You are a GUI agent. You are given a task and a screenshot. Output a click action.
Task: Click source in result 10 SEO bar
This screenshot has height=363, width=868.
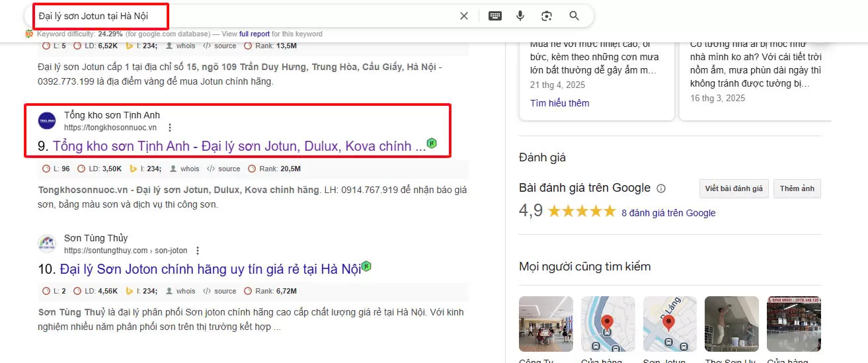[220, 291]
